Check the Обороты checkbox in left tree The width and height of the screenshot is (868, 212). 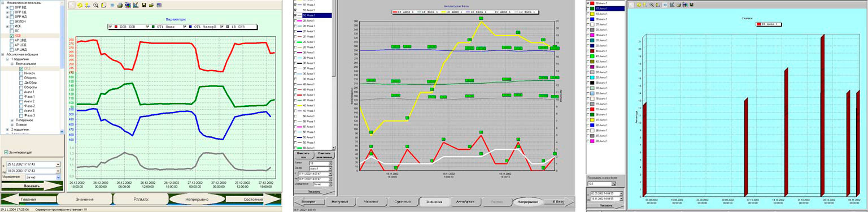tap(21, 87)
